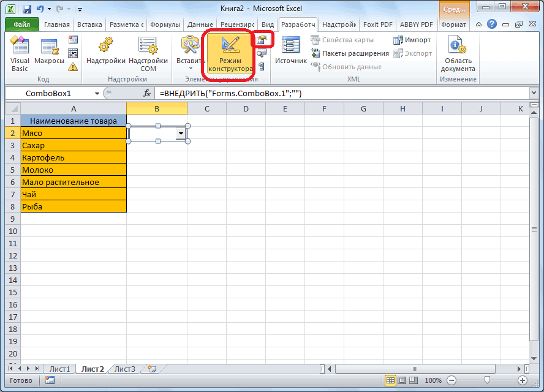544x392 pixels.
Task: Click the ComboBox dropdown arrow in cell B2
Action: [181, 133]
